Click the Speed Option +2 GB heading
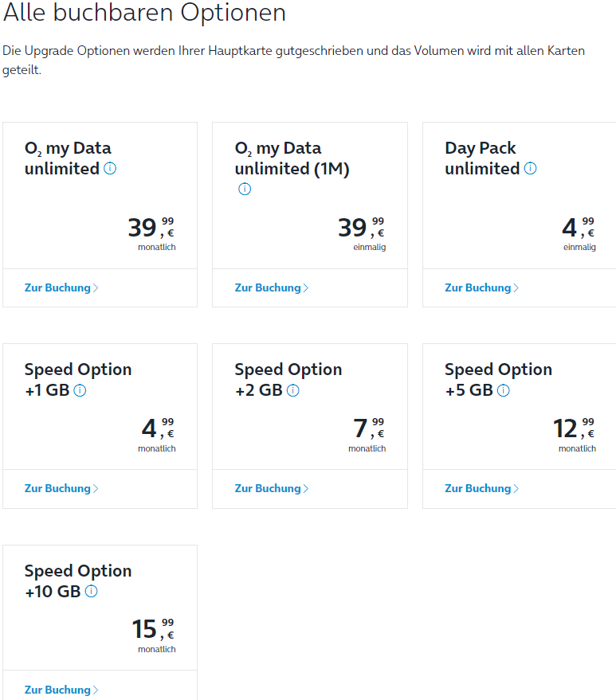The image size is (616, 700). [288, 380]
